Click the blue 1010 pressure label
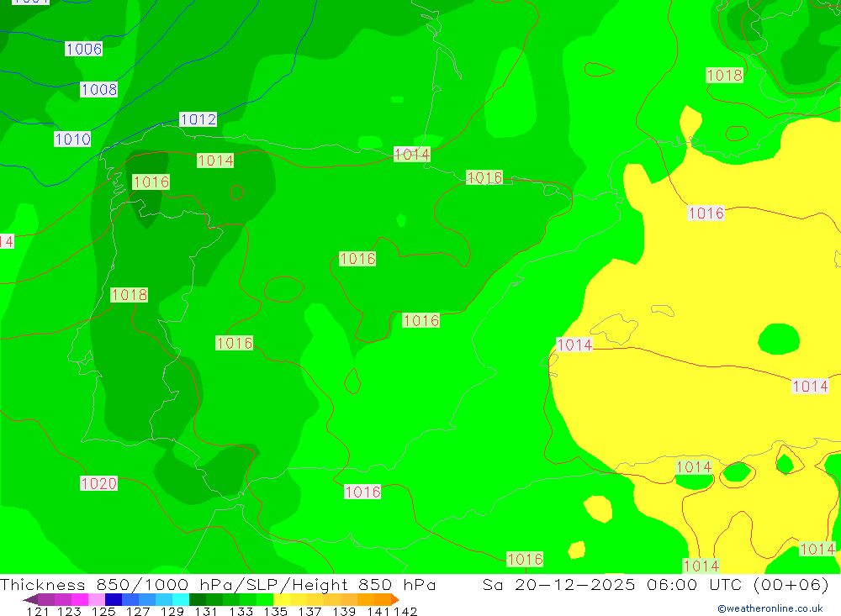Image resolution: width=841 pixels, height=616 pixels. [x=72, y=140]
